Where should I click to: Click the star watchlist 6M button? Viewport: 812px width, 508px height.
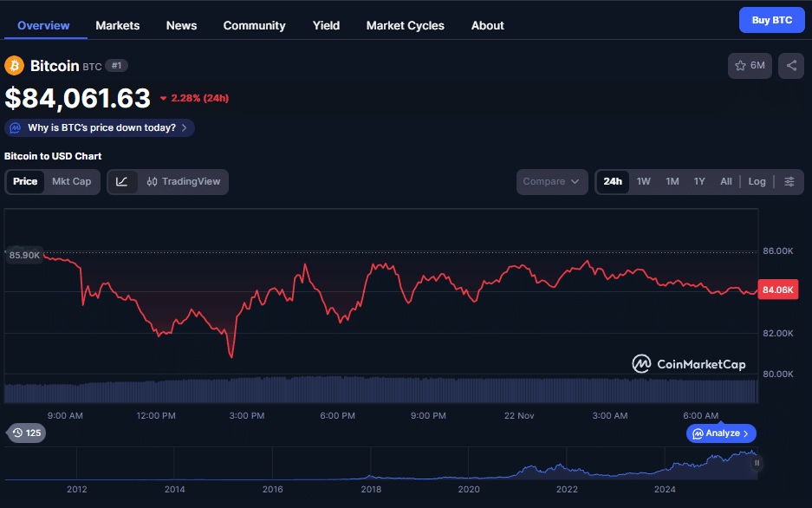coord(750,66)
